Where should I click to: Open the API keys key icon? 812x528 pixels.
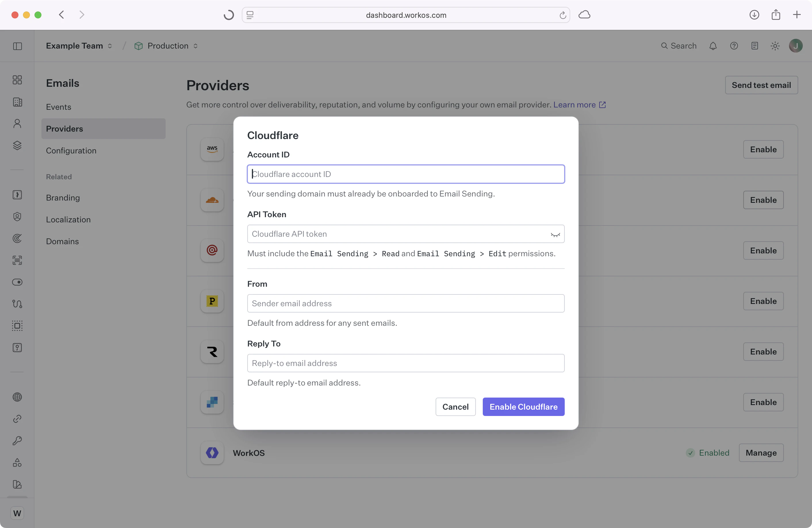pyautogui.click(x=17, y=440)
